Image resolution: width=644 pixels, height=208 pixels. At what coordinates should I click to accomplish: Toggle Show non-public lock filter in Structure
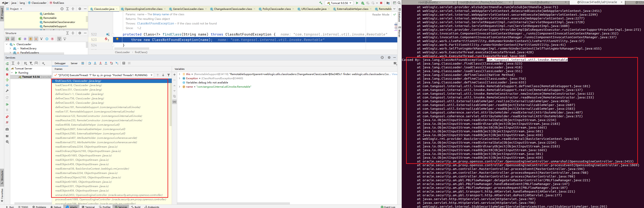coord(36,39)
